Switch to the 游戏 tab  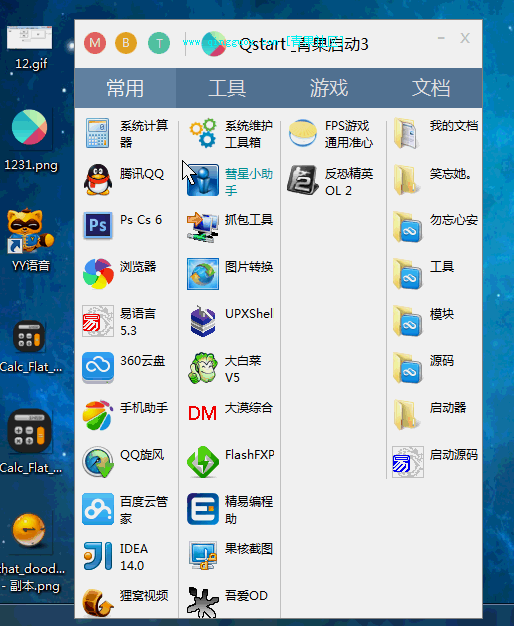click(x=329, y=88)
